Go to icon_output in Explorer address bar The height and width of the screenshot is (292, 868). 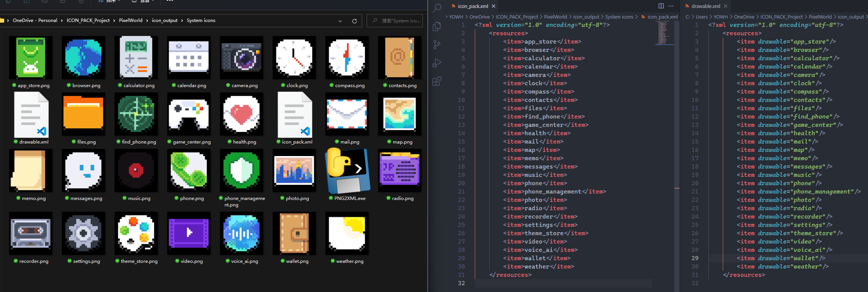click(x=165, y=20)
